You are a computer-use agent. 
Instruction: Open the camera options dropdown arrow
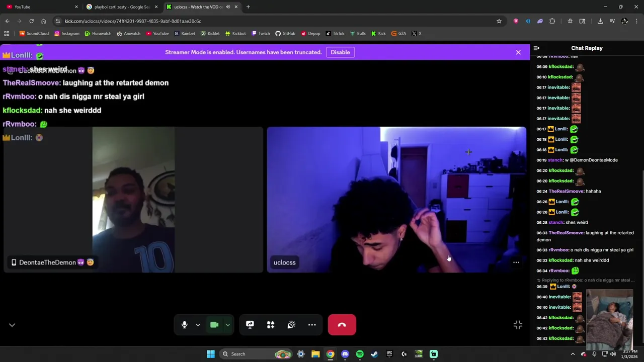pos(227,325)
